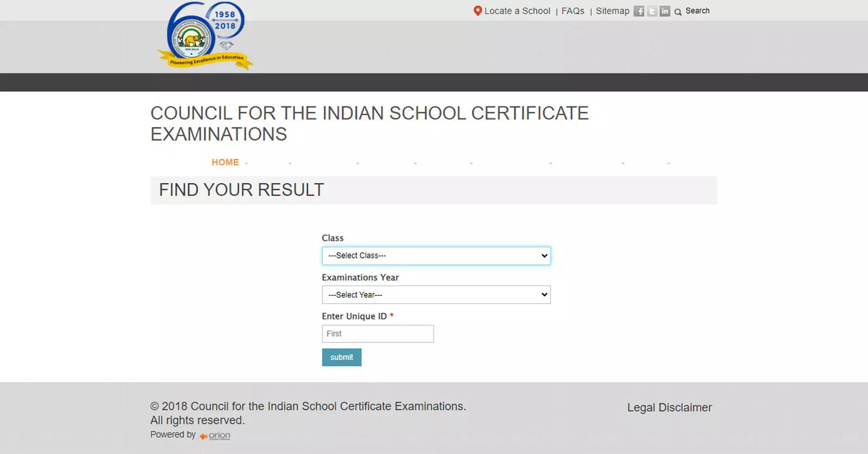Screen dimensions: 868x454
Task: Click the red location pin icon
Action: tap(477, 11)
